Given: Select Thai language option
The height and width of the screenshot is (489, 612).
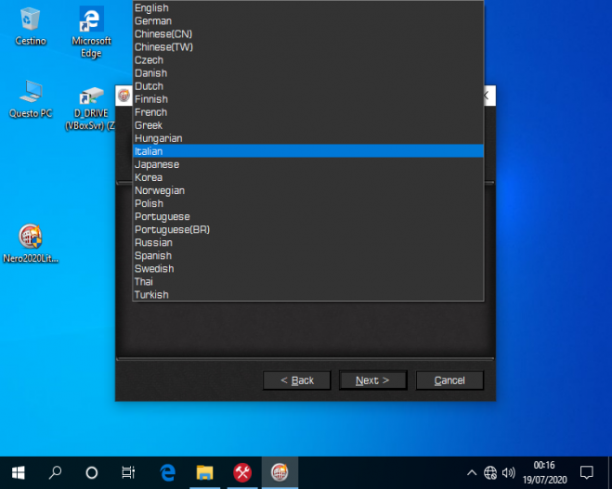Looking at the screenshot, I should (x=308, y=282).
